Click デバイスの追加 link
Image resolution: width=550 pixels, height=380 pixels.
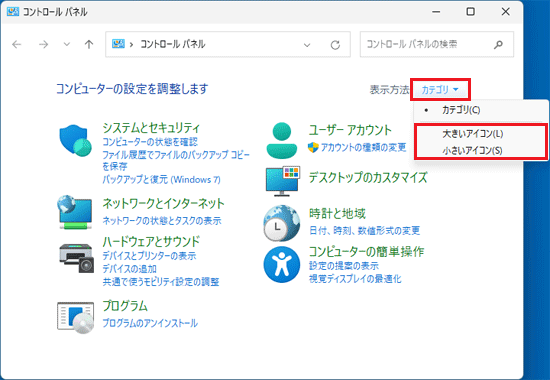(x=129, y=269)
